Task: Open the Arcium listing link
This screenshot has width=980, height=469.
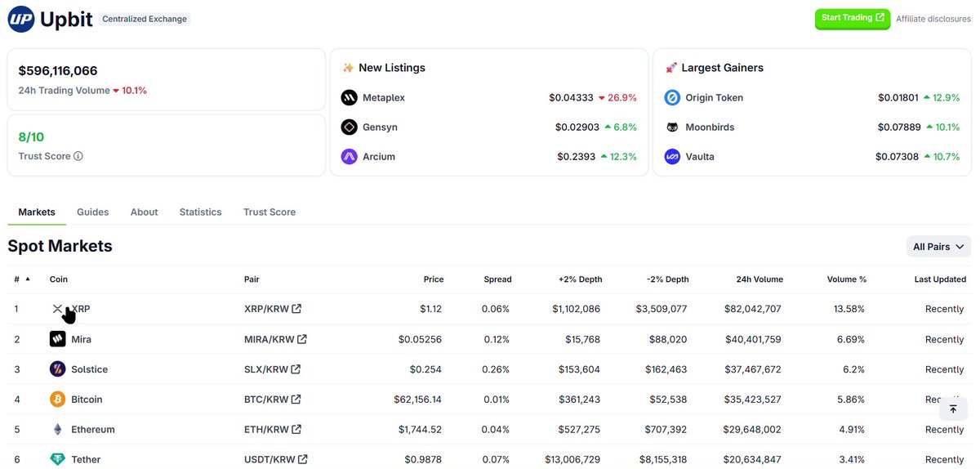Action: click(379, 157)
